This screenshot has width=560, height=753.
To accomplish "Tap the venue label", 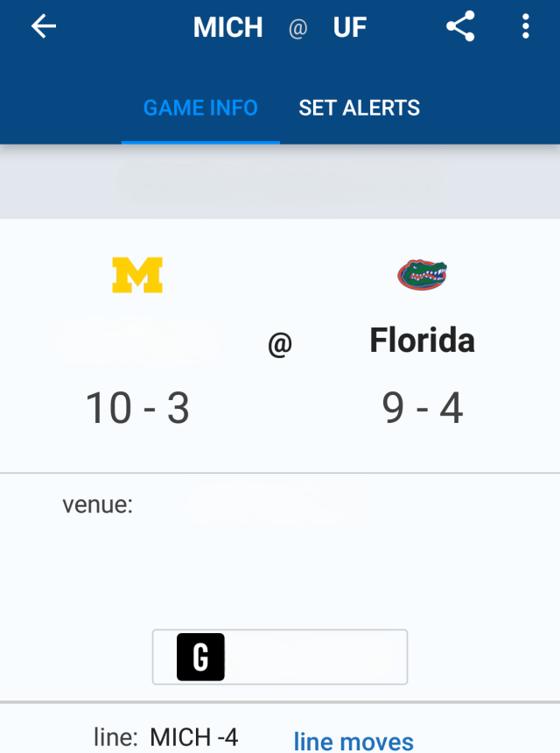I will (97, 504).
